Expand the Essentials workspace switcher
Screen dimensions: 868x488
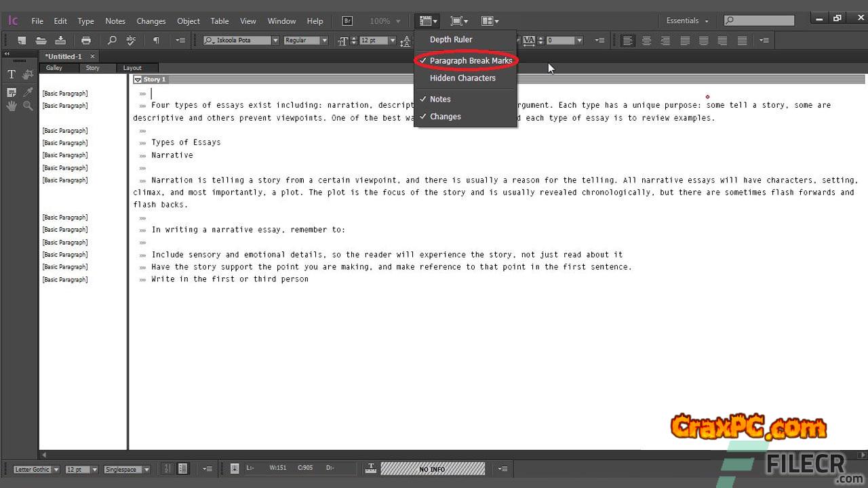pos(687,21)
